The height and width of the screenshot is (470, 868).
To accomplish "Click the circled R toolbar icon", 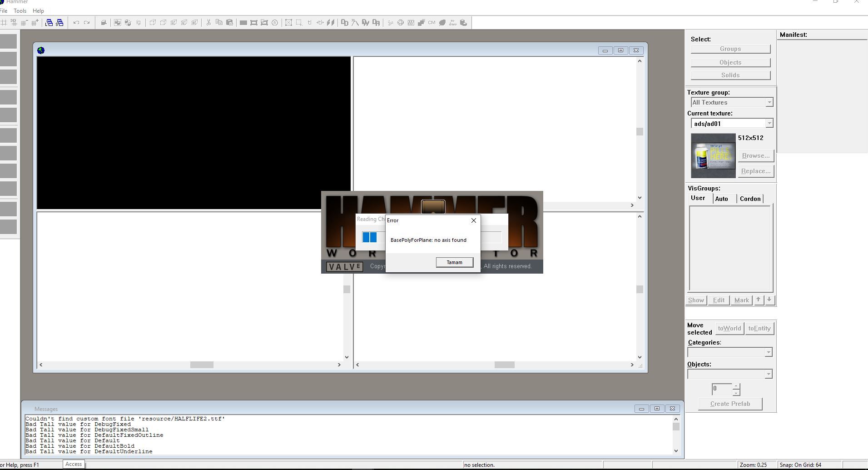I will [275, 23].
